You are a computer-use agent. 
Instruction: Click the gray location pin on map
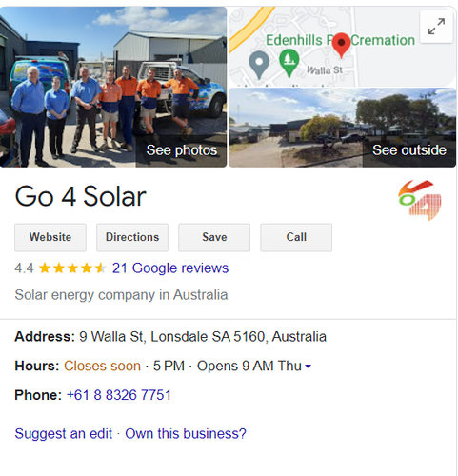[x=259, y=65]
